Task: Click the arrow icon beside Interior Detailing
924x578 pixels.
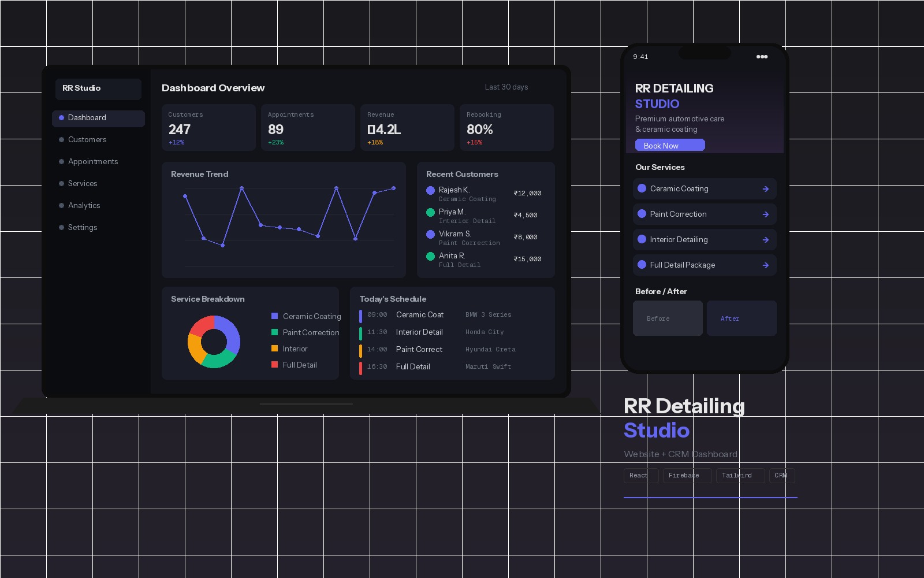Action: pos(765,240)
